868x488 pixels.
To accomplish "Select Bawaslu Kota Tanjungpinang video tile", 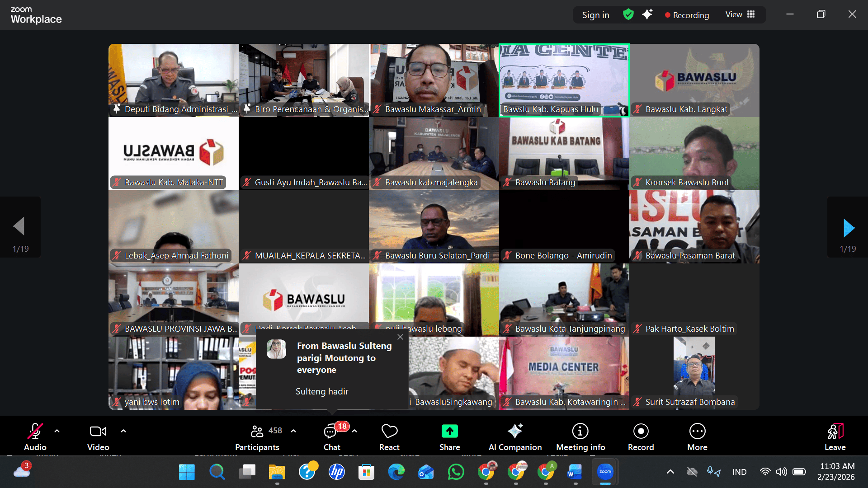I will pos(564,300).
